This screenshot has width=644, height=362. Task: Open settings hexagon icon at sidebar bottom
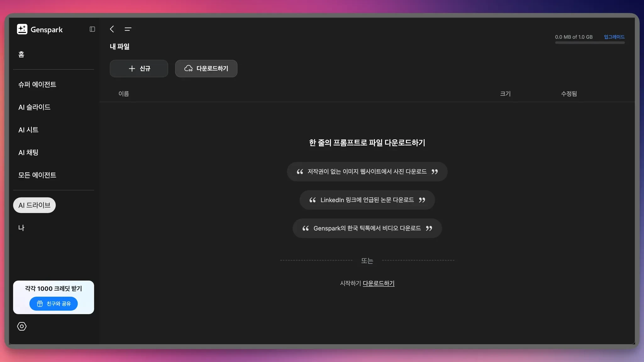(x=22, y=326)
